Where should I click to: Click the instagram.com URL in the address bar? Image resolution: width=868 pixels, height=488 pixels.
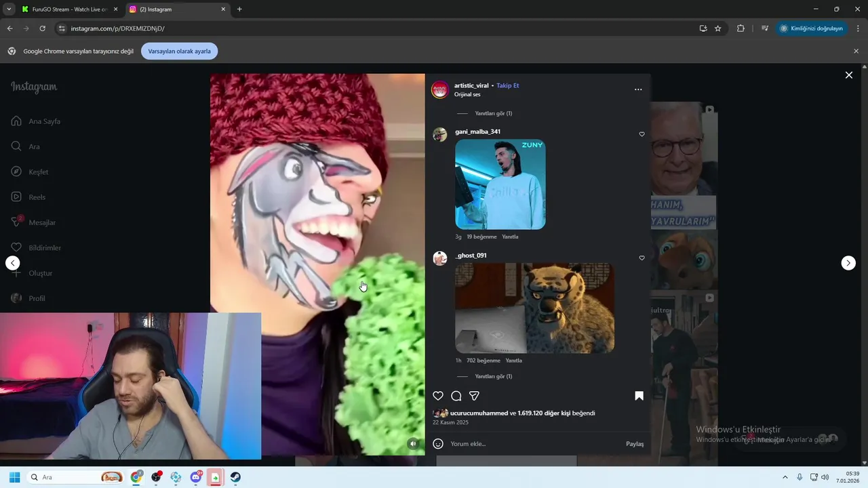[x=118, y=28]
